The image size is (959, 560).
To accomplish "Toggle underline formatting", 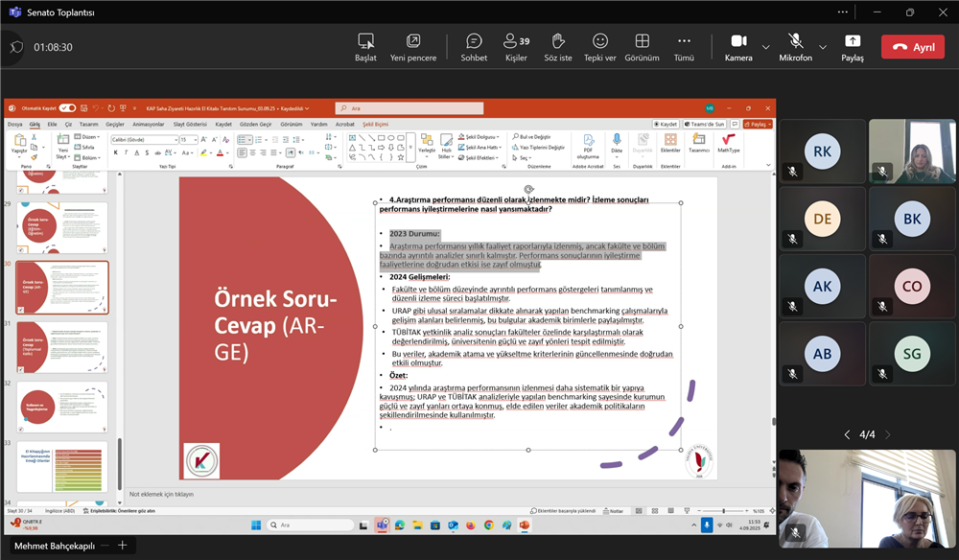I will (136, 152).
